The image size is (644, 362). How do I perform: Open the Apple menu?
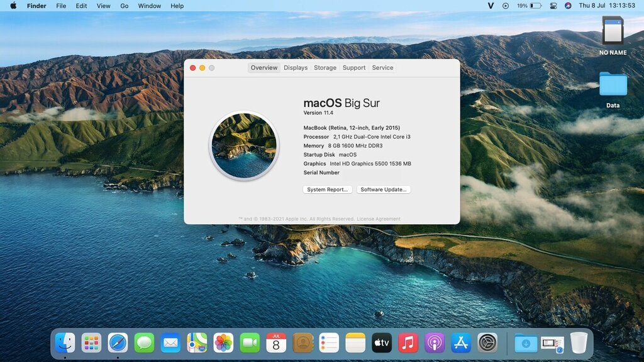tap(13, 6)
